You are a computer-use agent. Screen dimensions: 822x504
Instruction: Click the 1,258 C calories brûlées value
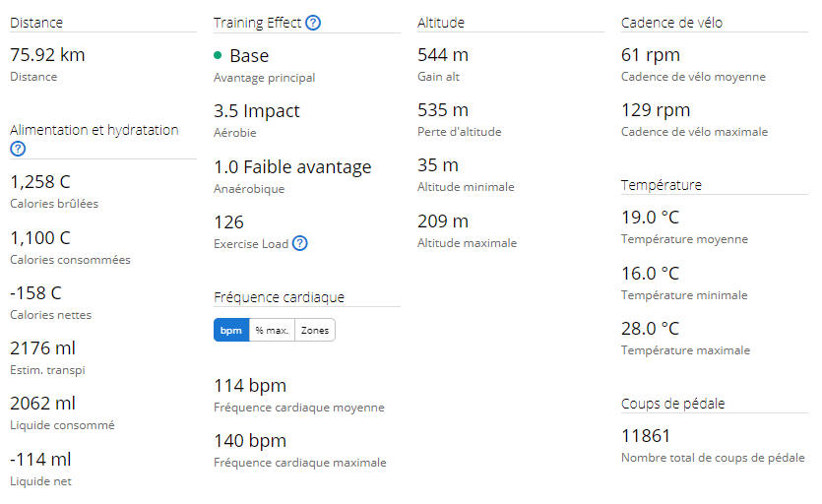39,182
